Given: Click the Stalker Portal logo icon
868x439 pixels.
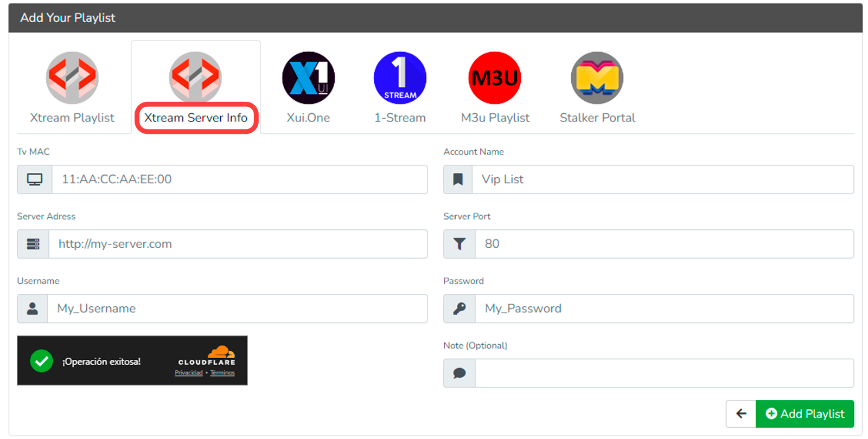Looking at the screenshot, I should (597, 78).
